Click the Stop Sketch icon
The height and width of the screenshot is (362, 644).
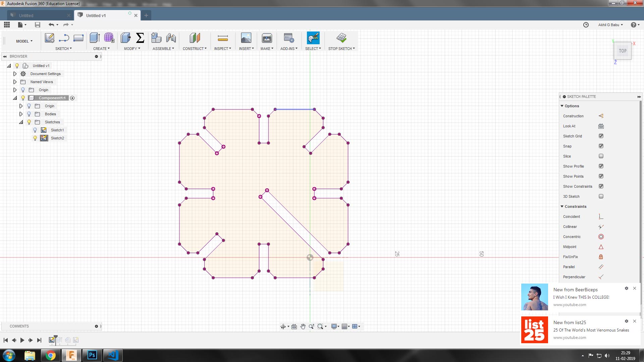341,38
